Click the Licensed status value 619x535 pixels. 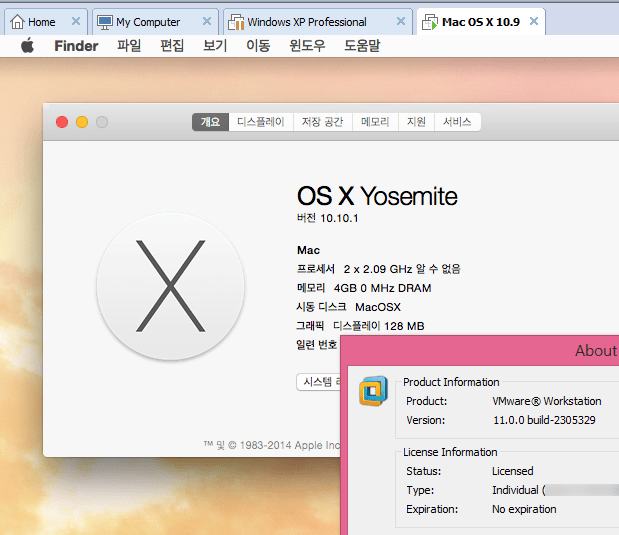[512, 471]
